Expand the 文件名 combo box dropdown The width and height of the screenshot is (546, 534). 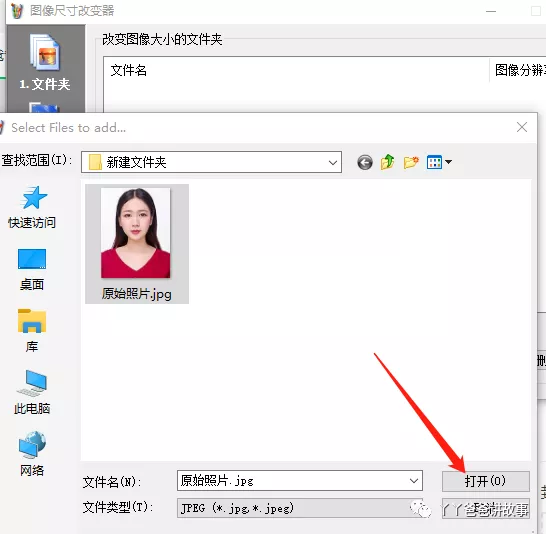click(x=414, y=481)
